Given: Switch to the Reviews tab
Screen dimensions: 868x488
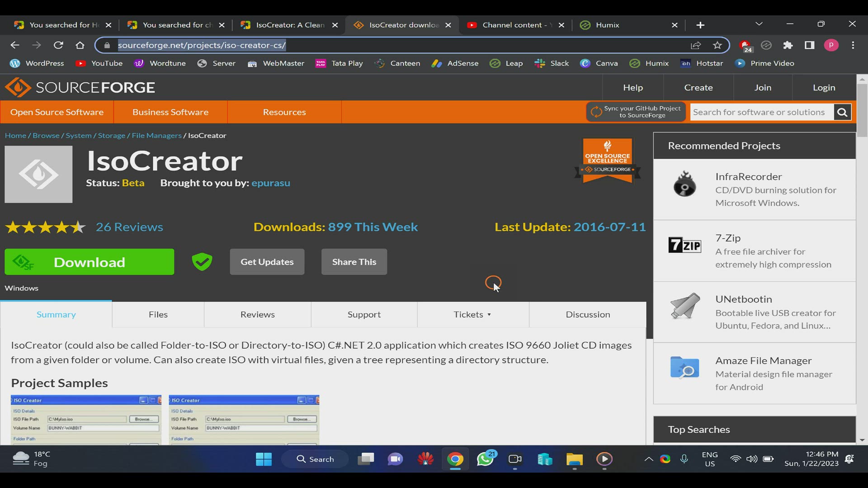Looking at the screenshot, I should (258, 314).
